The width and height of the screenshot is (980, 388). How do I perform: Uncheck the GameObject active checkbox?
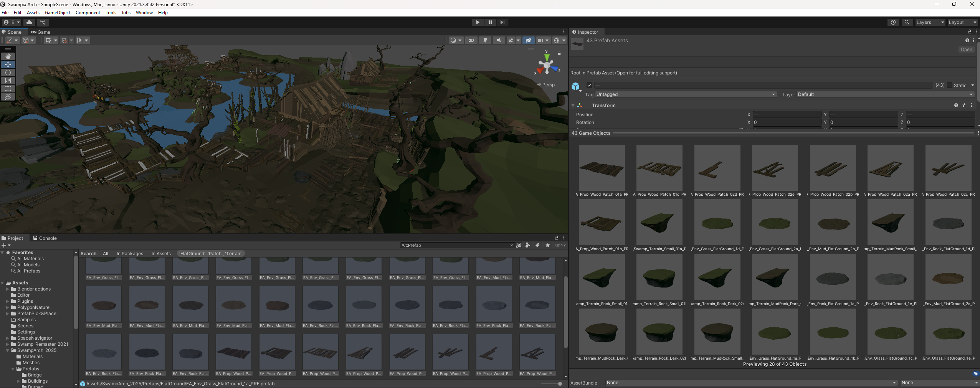pos(589,85)
